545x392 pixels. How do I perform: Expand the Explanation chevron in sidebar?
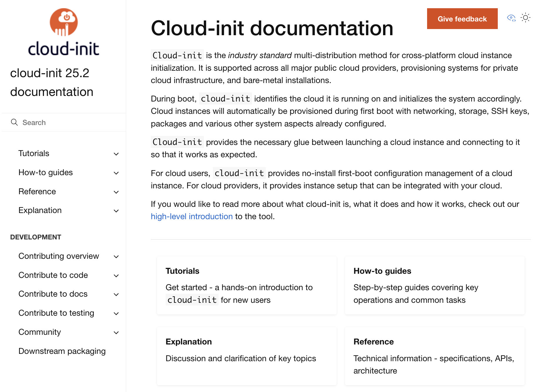click(116, 211)
